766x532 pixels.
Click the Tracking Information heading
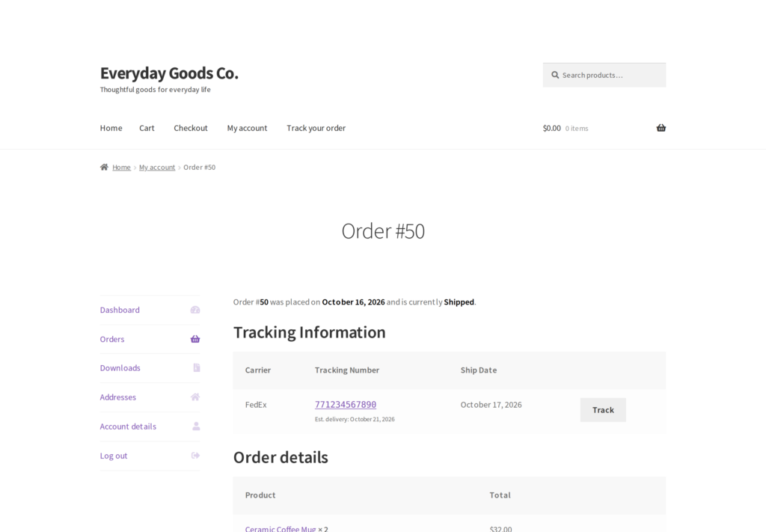(309, 332)
